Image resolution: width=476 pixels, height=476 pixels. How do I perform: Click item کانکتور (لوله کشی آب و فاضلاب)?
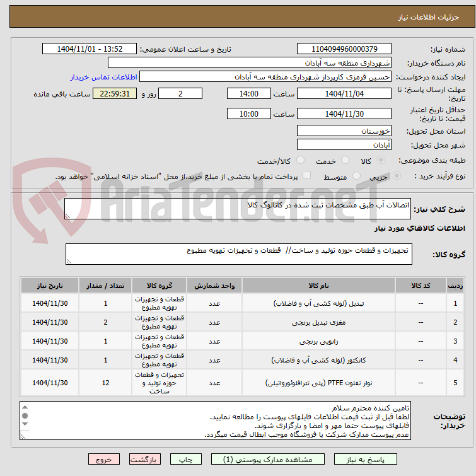point(318,360)
